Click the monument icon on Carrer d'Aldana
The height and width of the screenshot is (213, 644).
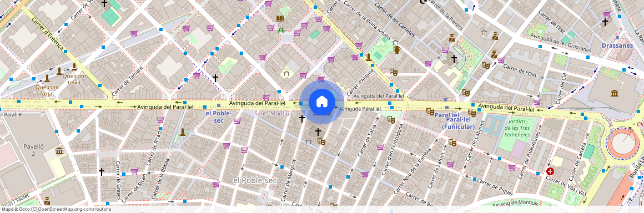(369, 58)
